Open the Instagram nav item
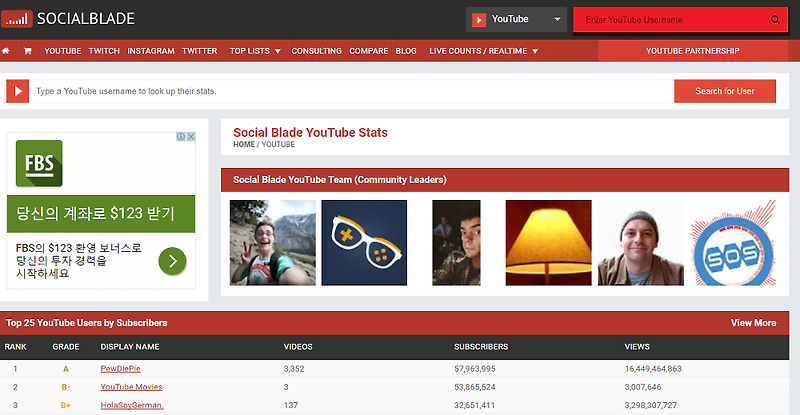This screenshot has height=415, width=800. pos(151,51)
